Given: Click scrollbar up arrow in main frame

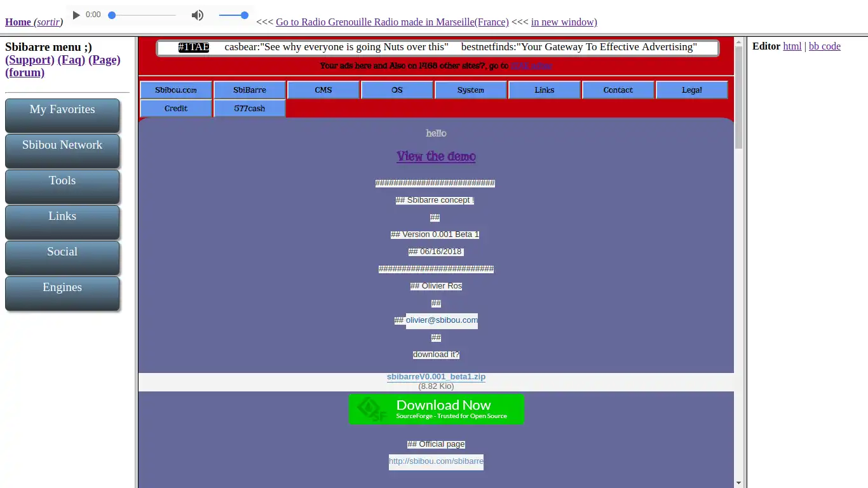Looking at the screenshot, I should (738, 42).
